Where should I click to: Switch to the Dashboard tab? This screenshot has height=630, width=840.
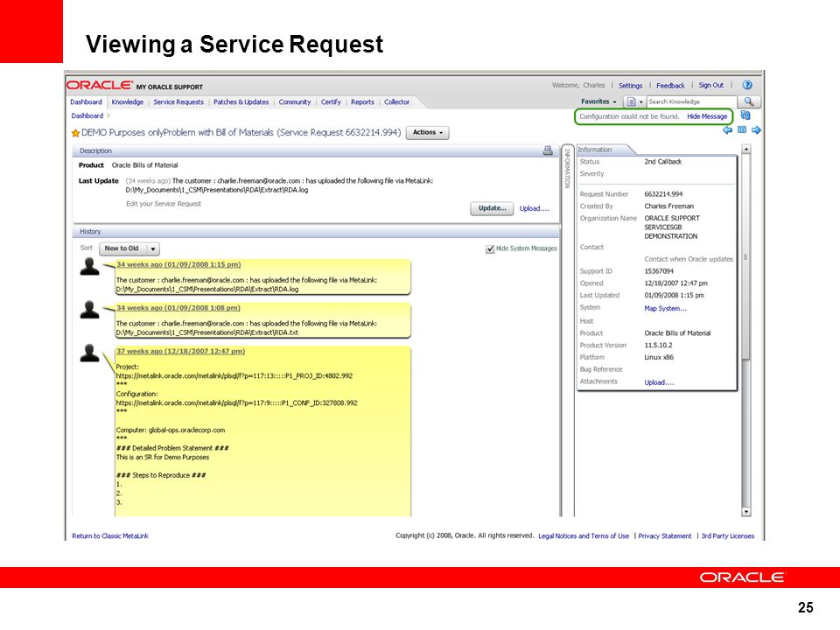pos(87,101)
